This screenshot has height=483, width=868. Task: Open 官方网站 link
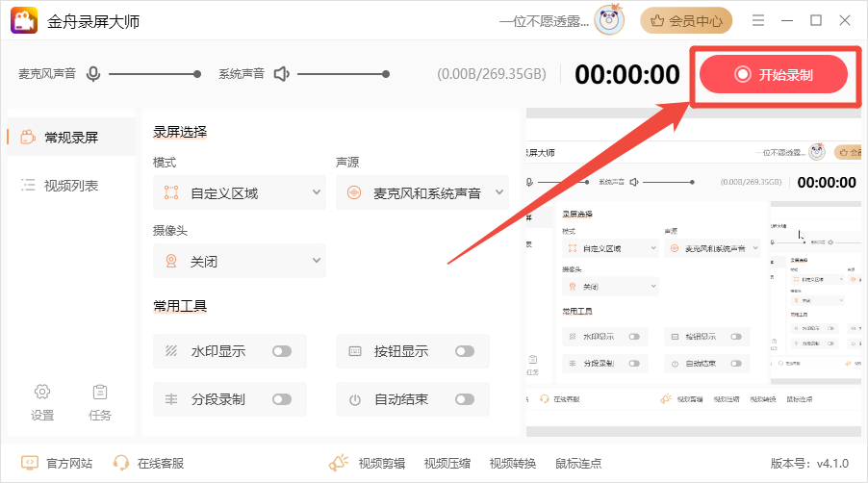[x=69, y=463]
